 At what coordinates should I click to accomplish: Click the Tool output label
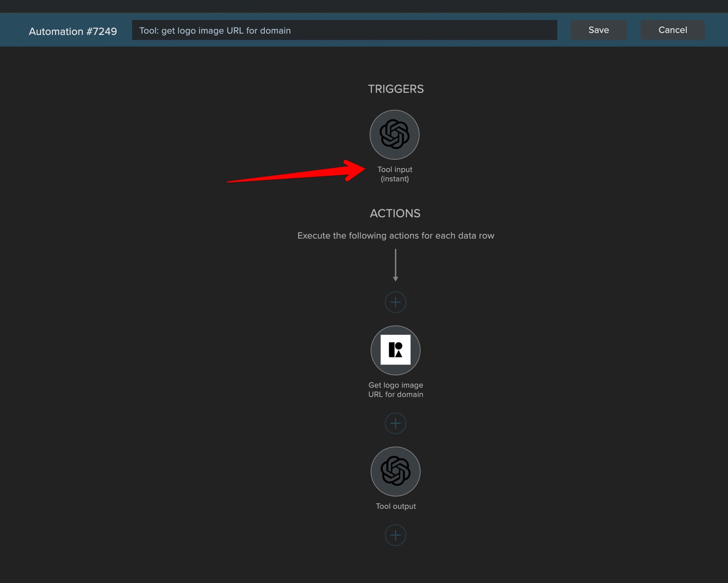(x=395, y=506)
